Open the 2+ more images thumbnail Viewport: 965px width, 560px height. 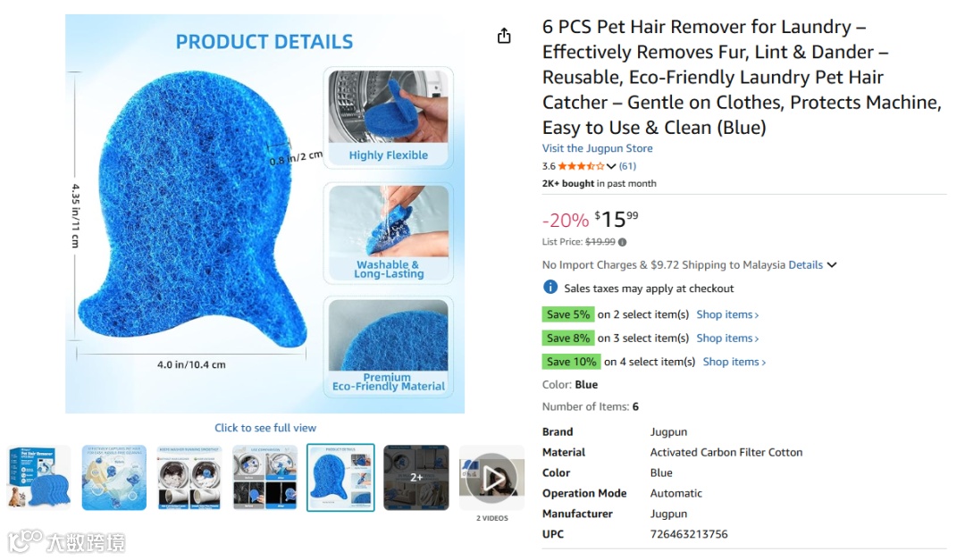pos(416,478)
